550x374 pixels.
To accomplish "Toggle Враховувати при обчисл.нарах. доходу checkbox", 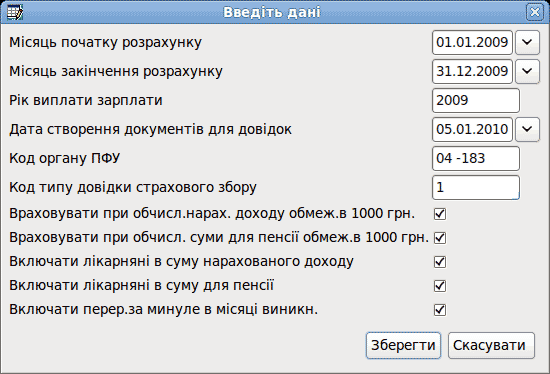I will tap(440, 214).
